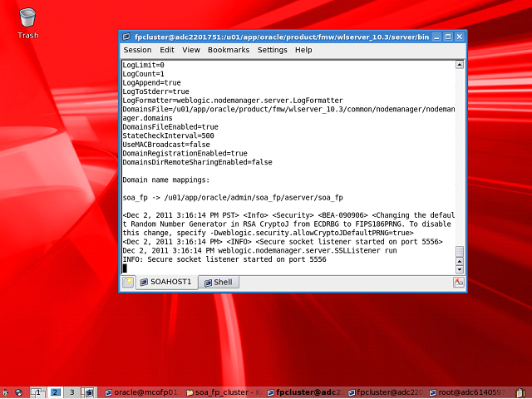This screenshot has height=399, width=532.
Task: Minimize the fpcluster terminal window
Action: click(436, 37)
